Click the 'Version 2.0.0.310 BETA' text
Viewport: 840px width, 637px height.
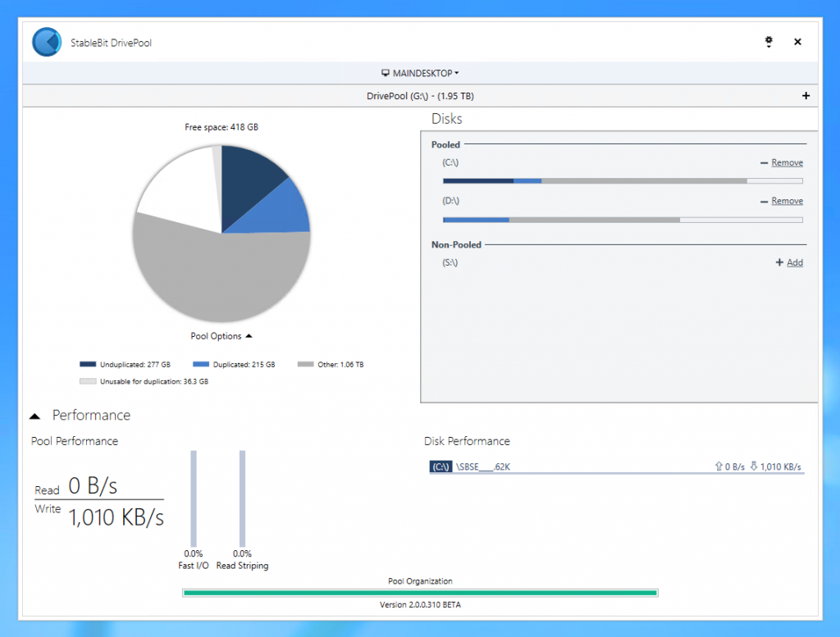tap(420, 605)
